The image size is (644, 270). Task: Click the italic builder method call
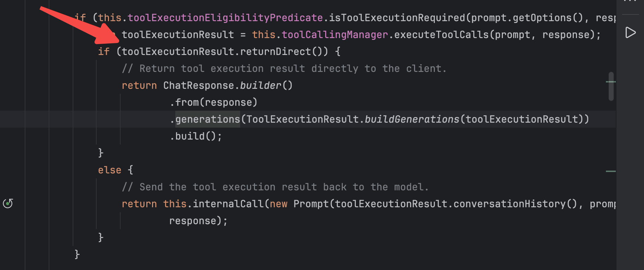click(x=260, y=86)
